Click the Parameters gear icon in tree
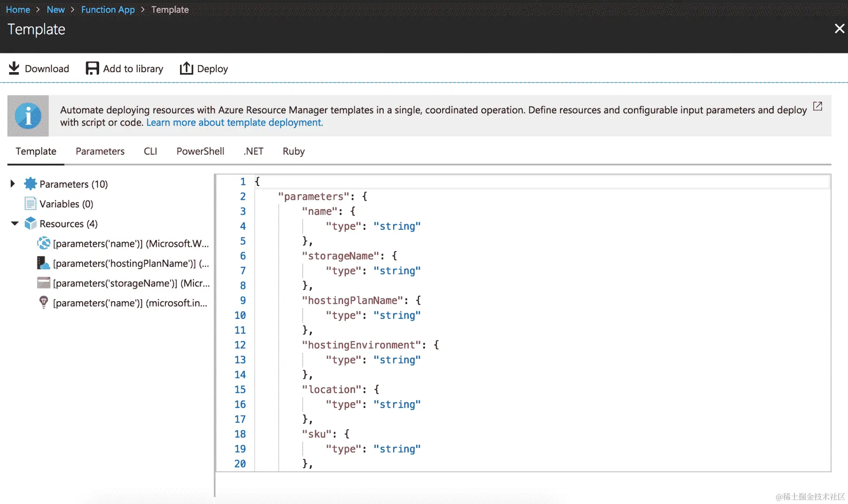 pyautogui.click(x=30, y=184)
